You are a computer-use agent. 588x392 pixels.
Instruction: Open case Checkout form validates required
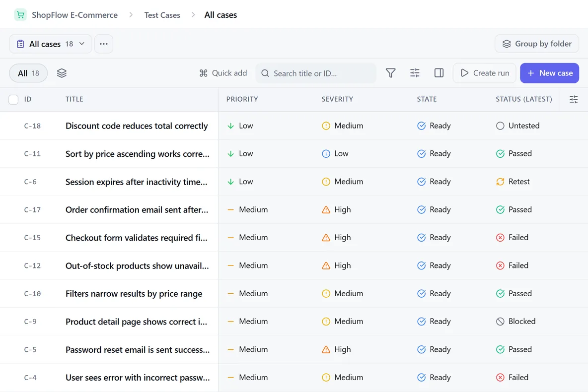coord(136,238)
